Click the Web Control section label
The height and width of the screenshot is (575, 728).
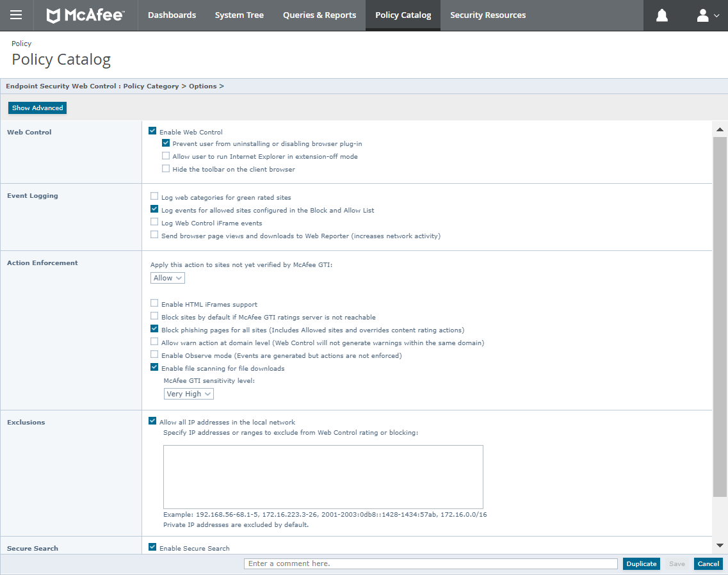[x=29, y=133]
